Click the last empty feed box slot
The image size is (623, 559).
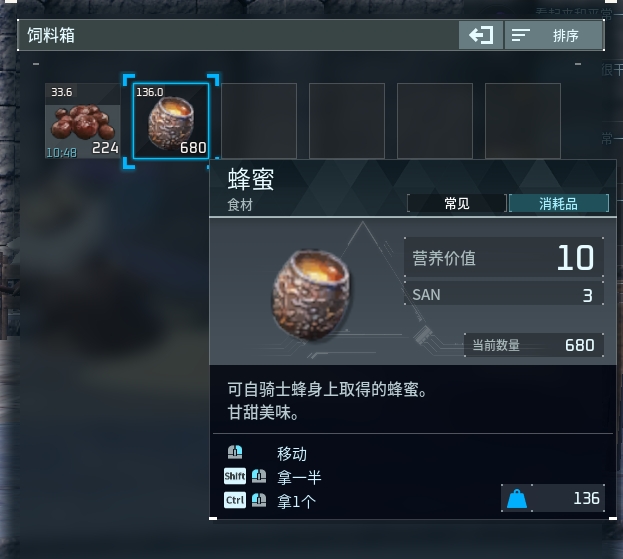(523, 121)
